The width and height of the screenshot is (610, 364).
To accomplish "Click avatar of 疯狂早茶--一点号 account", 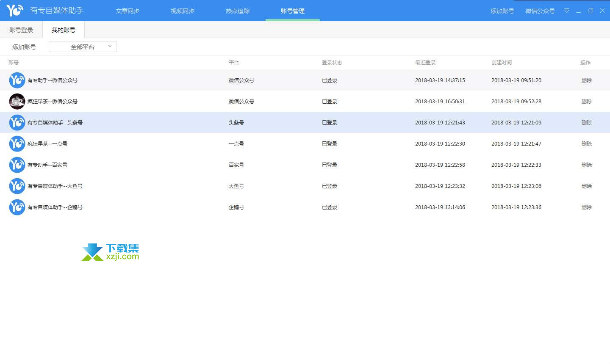I will click(x=17, y=144).
